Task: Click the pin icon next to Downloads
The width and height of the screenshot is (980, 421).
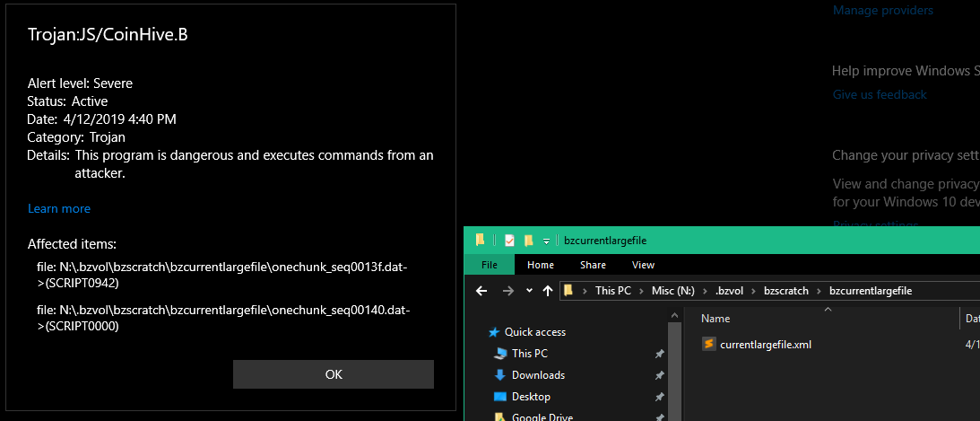Action: coord(659,375)
